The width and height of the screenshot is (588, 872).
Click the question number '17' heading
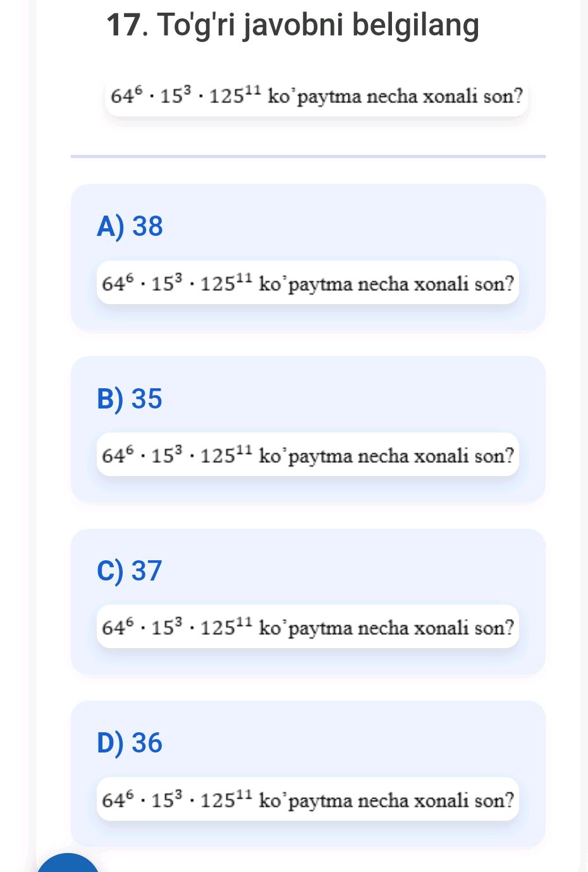(x=125, y=25)
